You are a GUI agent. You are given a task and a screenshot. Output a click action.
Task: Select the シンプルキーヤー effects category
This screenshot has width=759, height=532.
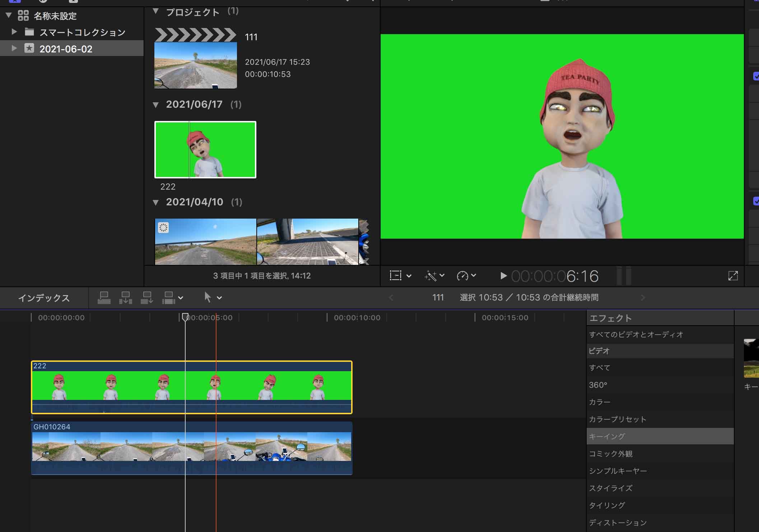(x=618, y=471)
